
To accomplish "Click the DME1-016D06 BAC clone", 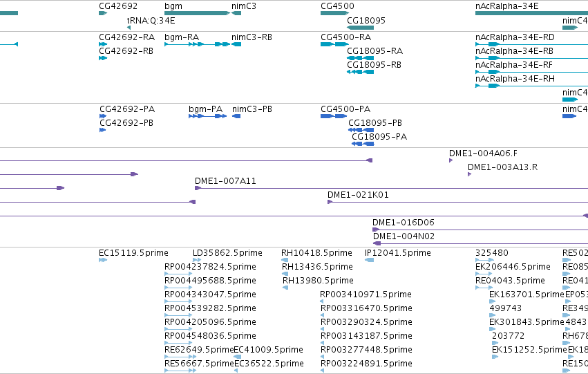I will [x=480, y=230].
